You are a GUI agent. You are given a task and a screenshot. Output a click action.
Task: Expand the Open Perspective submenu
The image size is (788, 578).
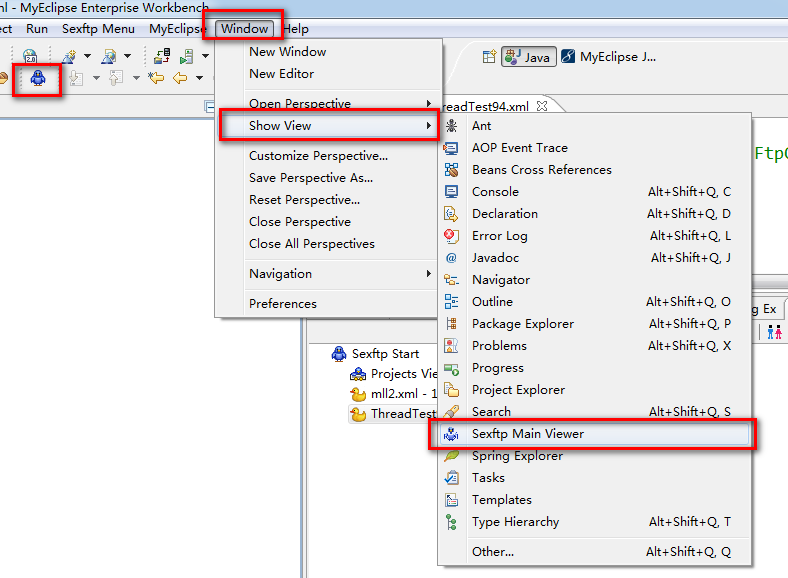(329, 103)
